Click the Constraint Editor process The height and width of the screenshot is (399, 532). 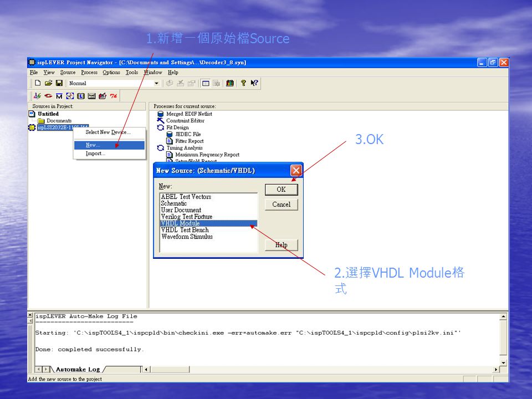185,120
